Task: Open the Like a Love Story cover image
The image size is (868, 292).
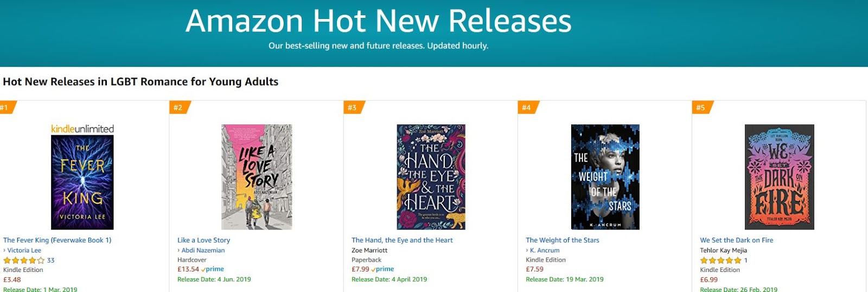Action: (x=257, y=177)
